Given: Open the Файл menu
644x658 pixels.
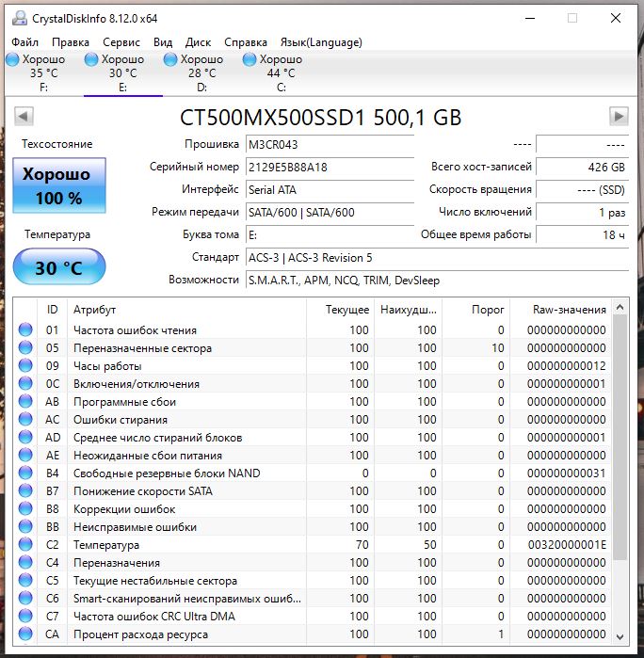Looking at the screenshot, I should point(24,42).
